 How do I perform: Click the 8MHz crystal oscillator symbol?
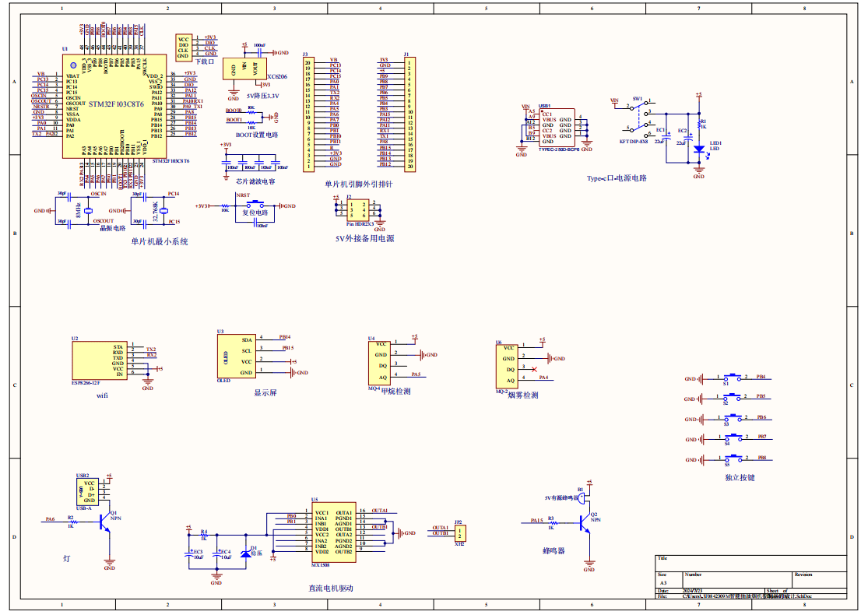tap(88, 210)
